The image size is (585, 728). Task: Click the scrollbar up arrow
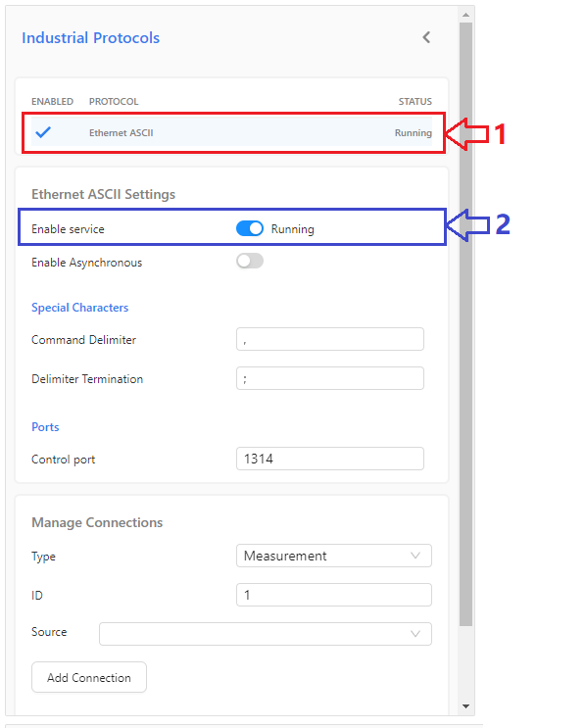coord(465,15)
